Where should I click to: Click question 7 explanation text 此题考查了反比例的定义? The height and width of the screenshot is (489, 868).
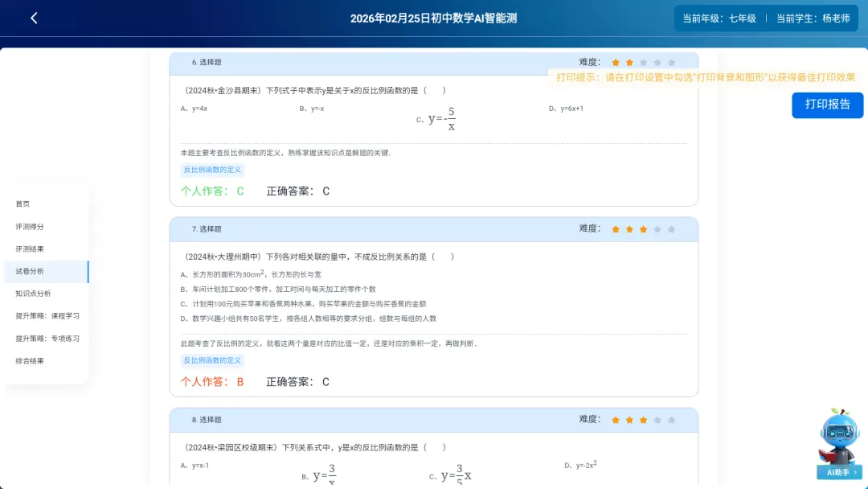pyautogui.click(x=329, y=344)
